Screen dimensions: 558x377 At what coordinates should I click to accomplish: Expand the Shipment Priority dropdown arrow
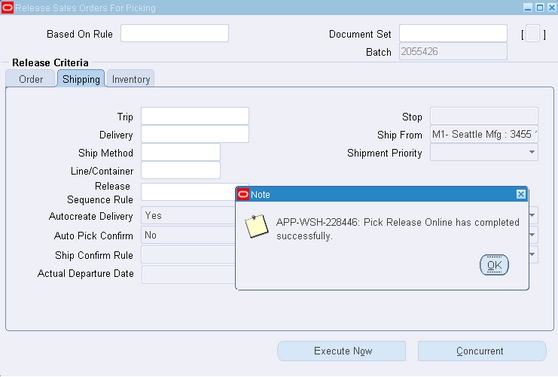tap(532, 152)
